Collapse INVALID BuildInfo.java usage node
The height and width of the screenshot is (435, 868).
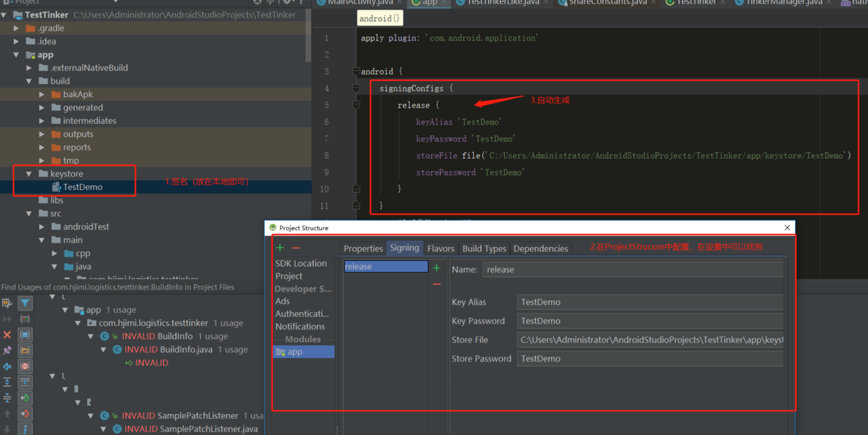pos(104,349)
